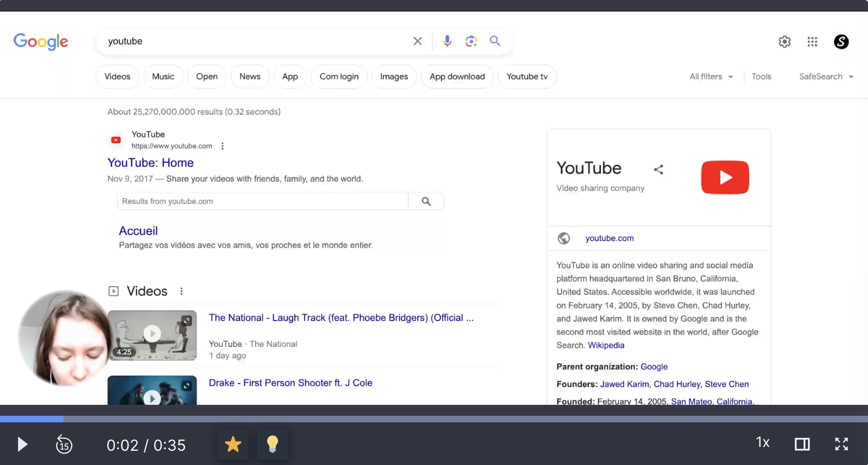The width and height of the screenshot is (868, 465).
Task: Select the Images filter chip
Action: (x=394, y=77)
